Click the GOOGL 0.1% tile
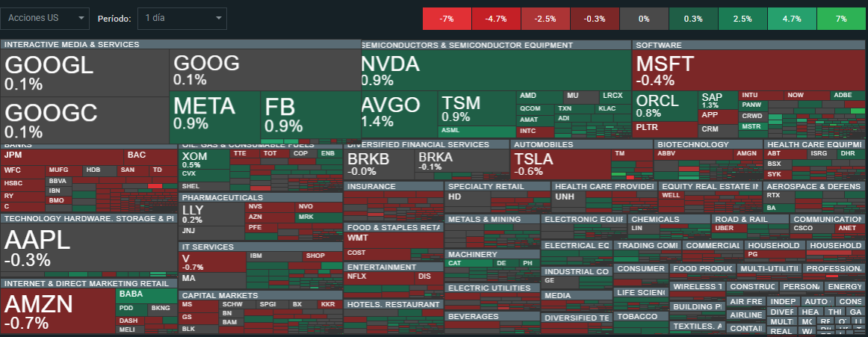 click(84, 73)
